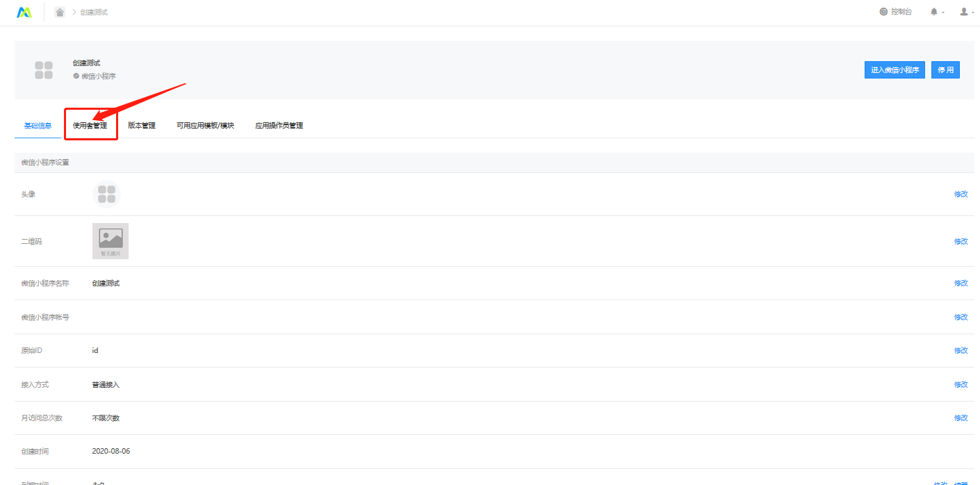Open the 应用操作员管理 tab
Image resolution: width=980 pixels, height=485 pixels.
(x=279, y=126)
